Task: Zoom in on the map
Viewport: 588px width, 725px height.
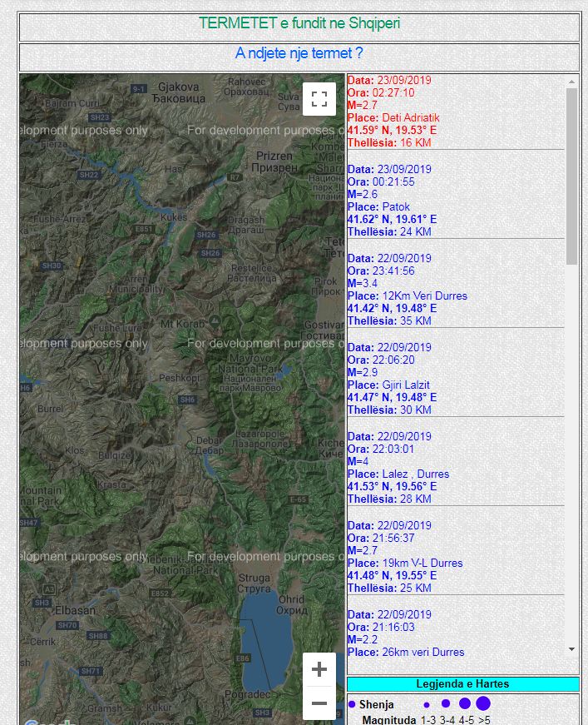Action: (x=319, y=669)
